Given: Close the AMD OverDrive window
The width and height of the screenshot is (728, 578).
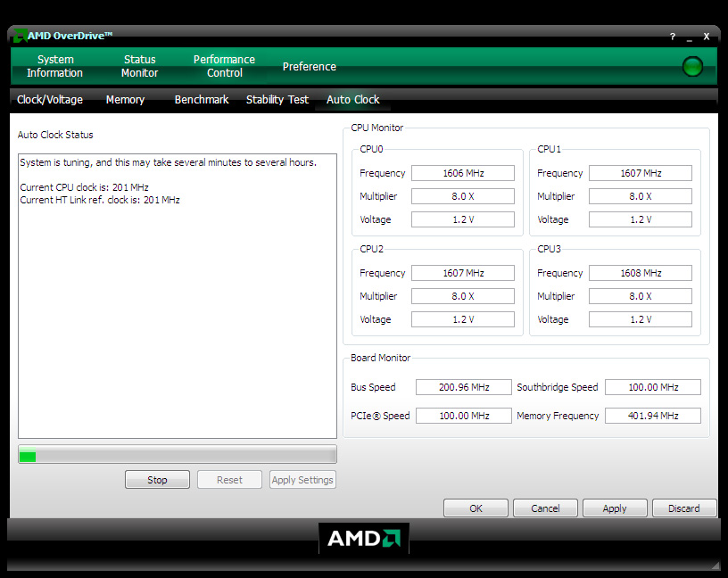Looking at the screenshot, I should pyautogui.click(x=707, y=37).
